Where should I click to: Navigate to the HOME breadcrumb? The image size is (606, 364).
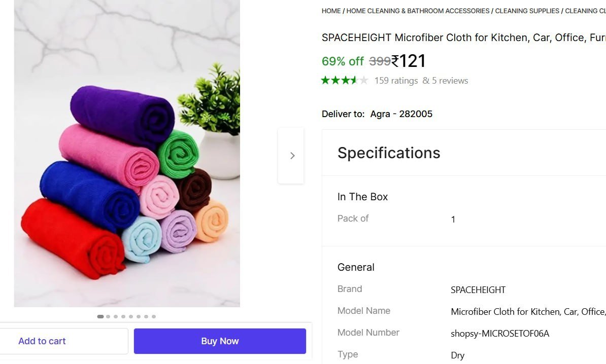pos(330,11)
